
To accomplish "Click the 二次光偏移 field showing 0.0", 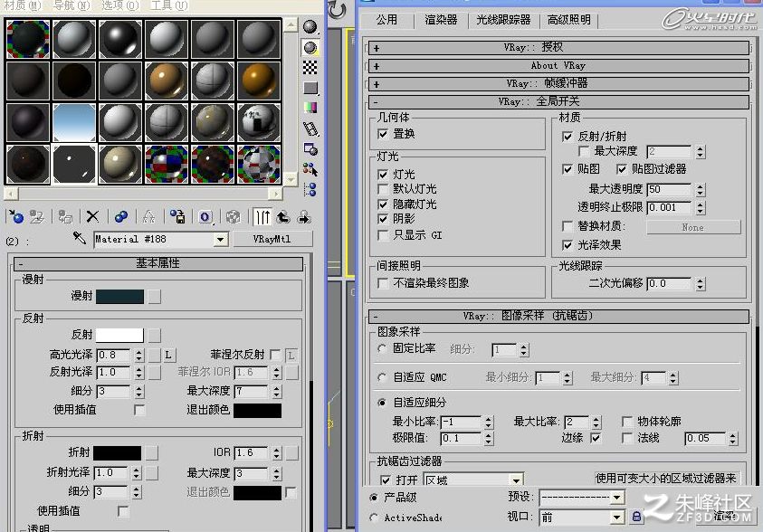I will [x=669, y=283].
